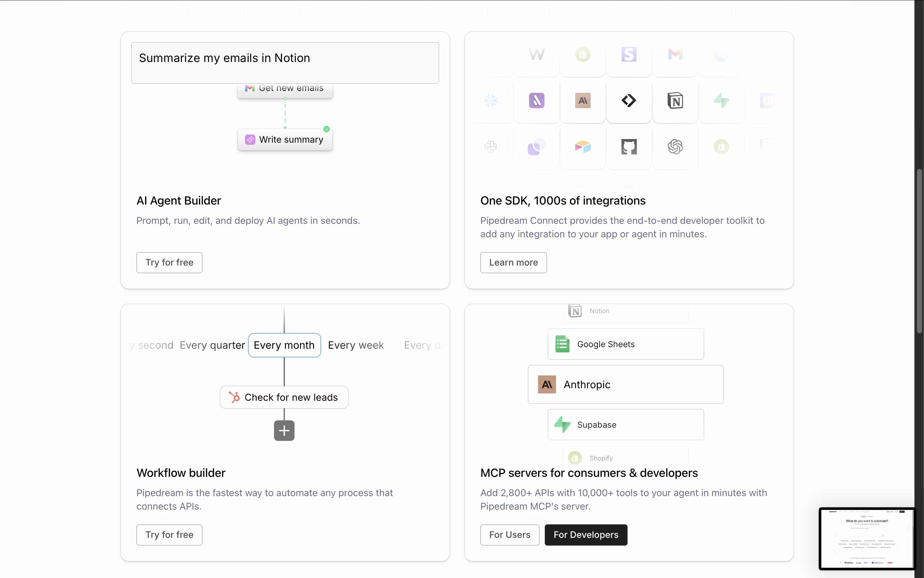Click the purple overlapping-circles app tile
This screenshot has height=578, width=924.
(x=536, y=147)
